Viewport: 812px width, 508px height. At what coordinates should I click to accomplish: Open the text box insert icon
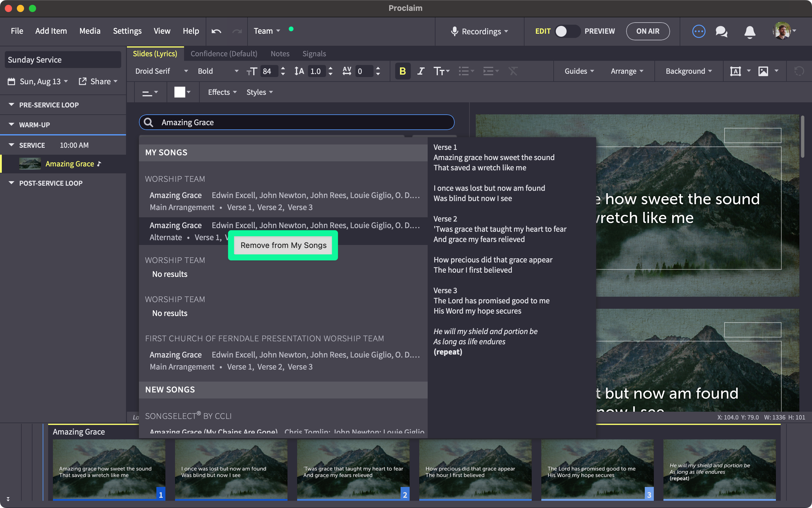[736, 71]
